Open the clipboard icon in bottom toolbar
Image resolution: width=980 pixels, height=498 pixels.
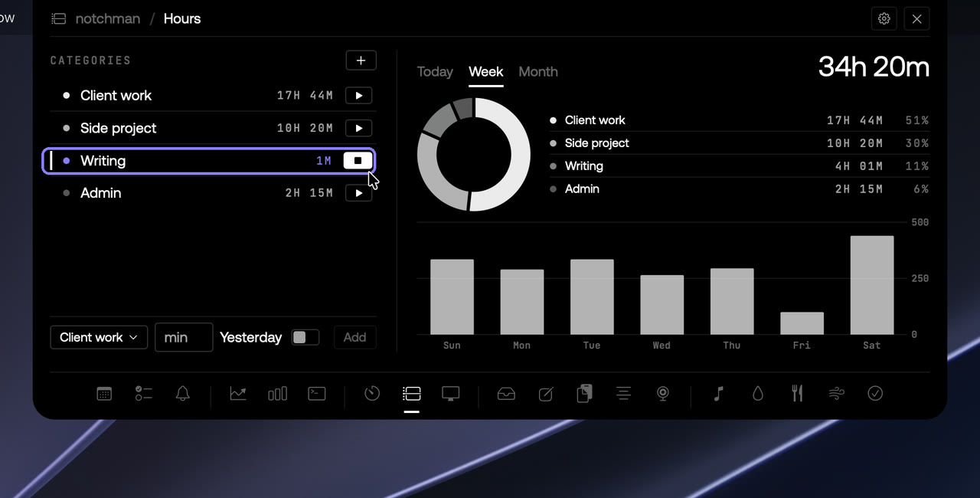coord(585,394)
